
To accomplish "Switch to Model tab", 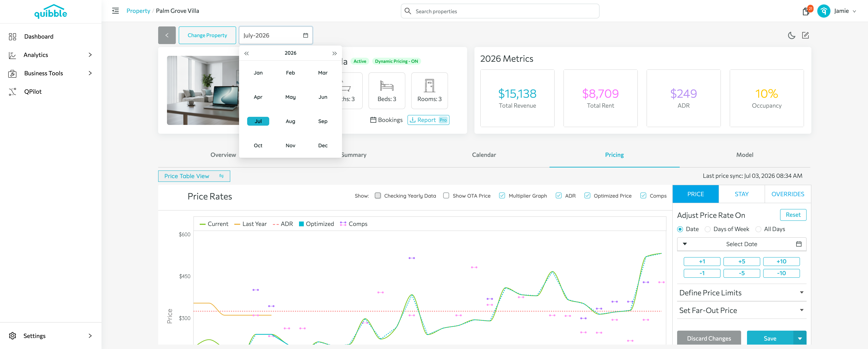I will (745, 155).
